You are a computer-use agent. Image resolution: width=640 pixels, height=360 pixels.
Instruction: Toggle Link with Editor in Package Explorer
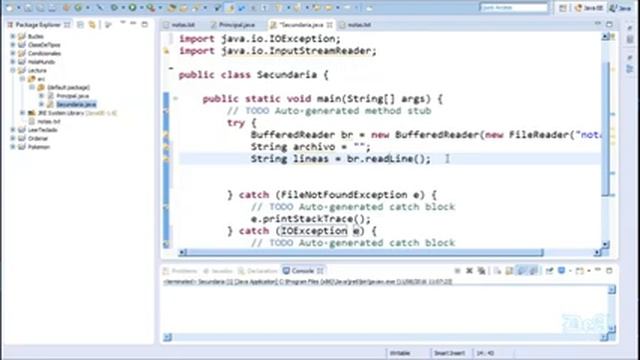click(x=92, y=25)
